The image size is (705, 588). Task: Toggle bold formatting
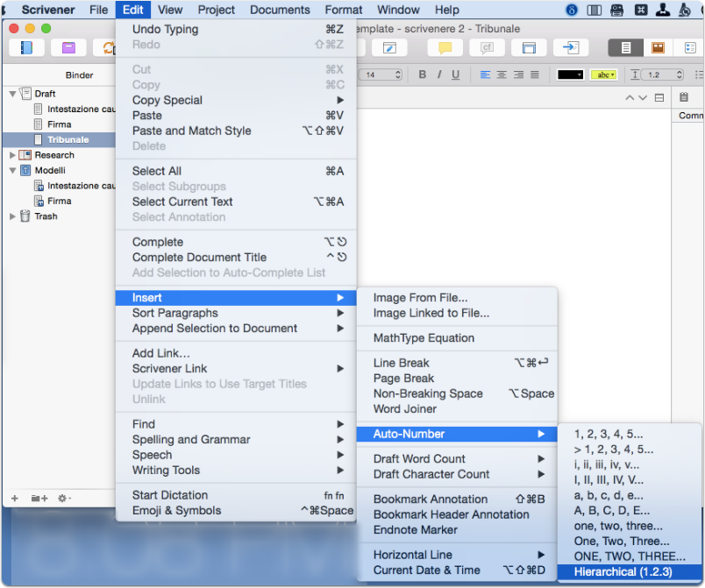pos(422,74)
